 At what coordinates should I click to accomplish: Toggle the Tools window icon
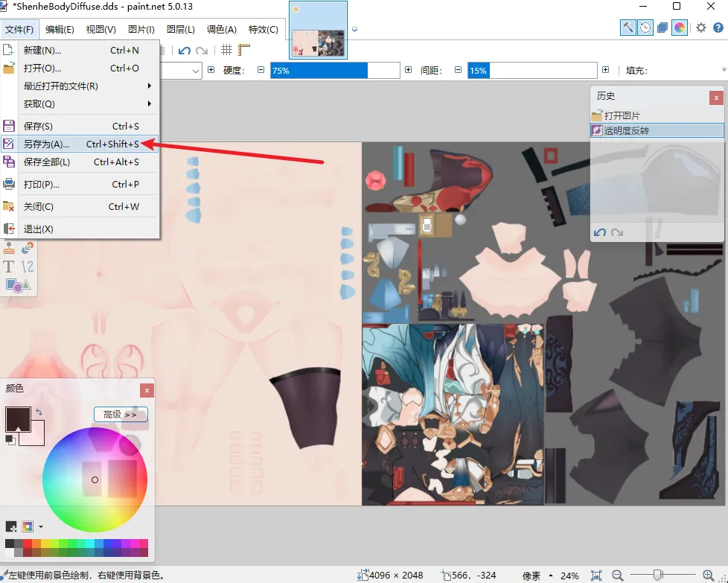(x=628, y=28)
